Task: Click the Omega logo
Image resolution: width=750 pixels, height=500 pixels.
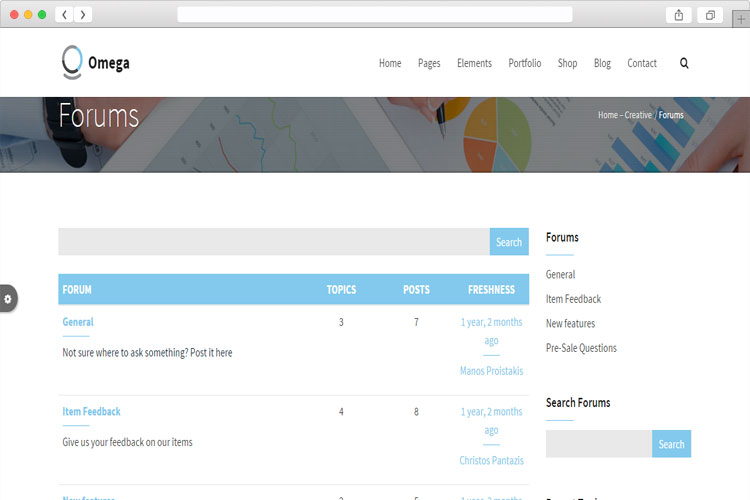Action: [x=96, y=63]
